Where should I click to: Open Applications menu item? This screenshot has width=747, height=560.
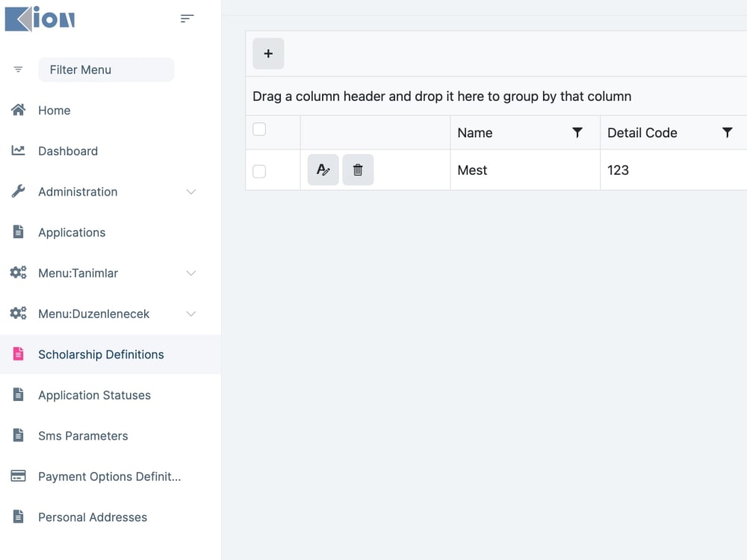coord(72,232)
